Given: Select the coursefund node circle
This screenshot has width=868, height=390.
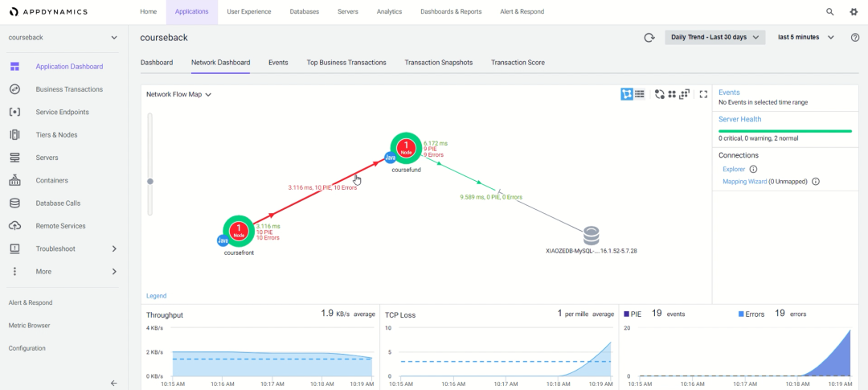Looking at the screenshot, I should click(407, 149).
